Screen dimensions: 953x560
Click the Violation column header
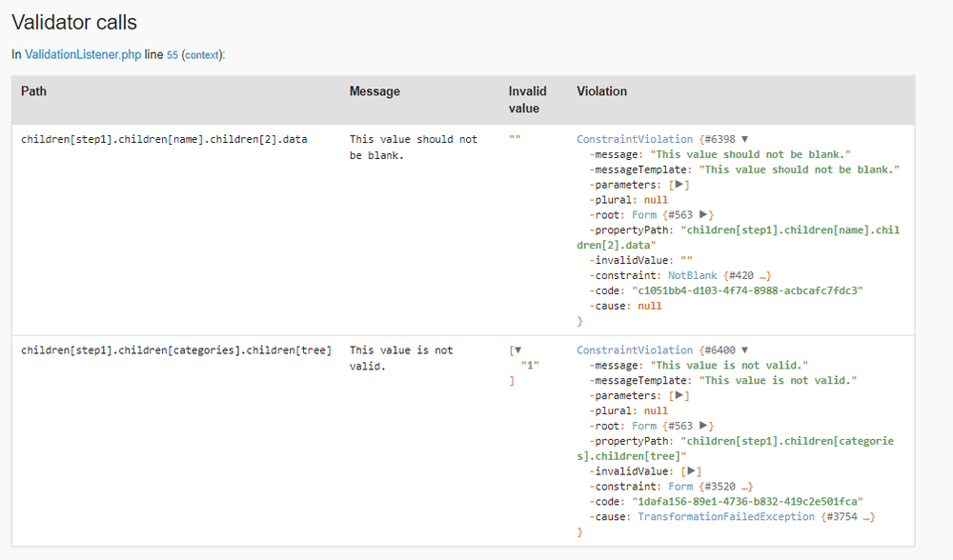pos(601,91)
